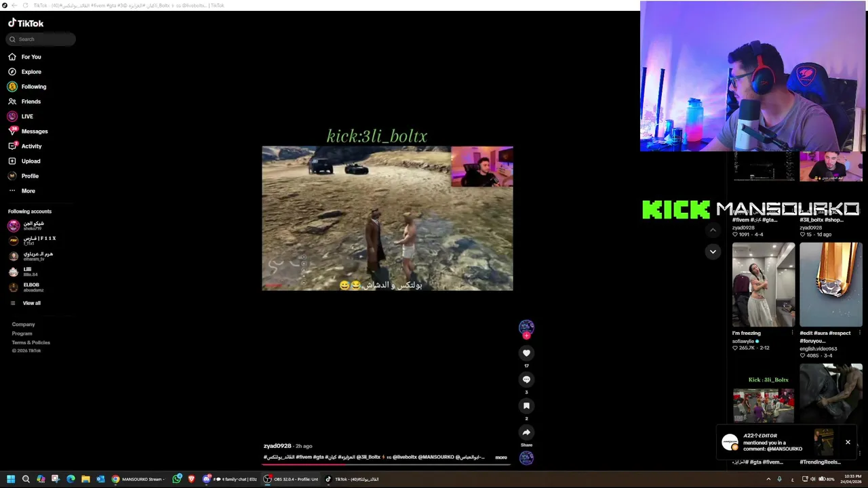This screenshot has height=488, width=868.
Task: Open the Windows Start menu
Action: point(11,479)
